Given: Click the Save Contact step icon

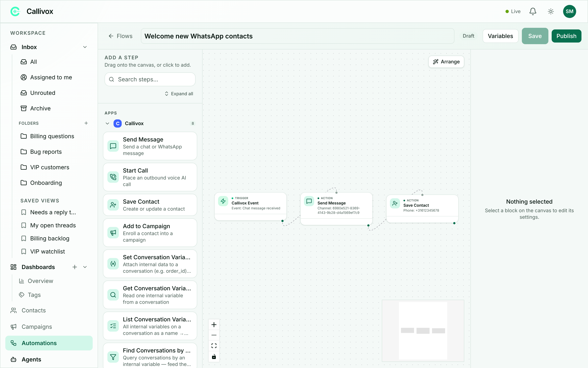Looking at the screenshot, I should point(113,205).
